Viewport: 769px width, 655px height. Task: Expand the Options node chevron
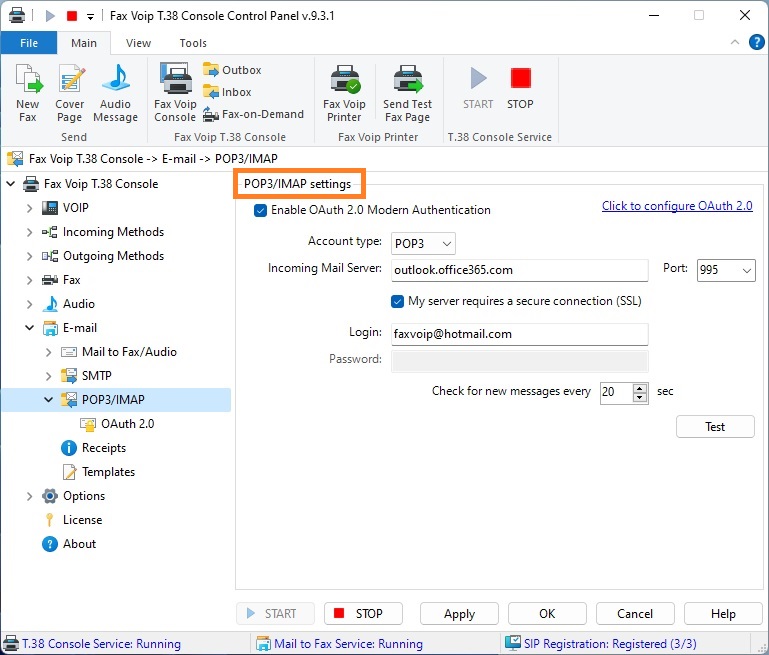click(29, 496)
